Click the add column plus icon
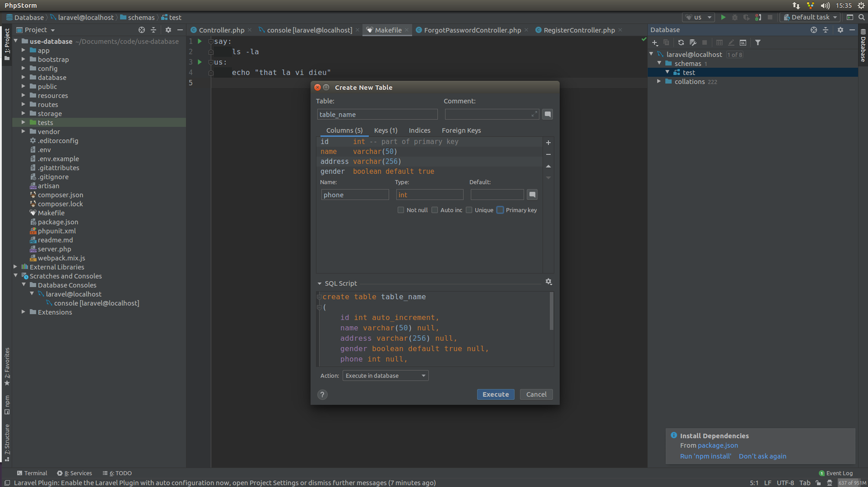The width and height of the screenshot is (868, 487). pyautogui.click(x=548, y=143)
